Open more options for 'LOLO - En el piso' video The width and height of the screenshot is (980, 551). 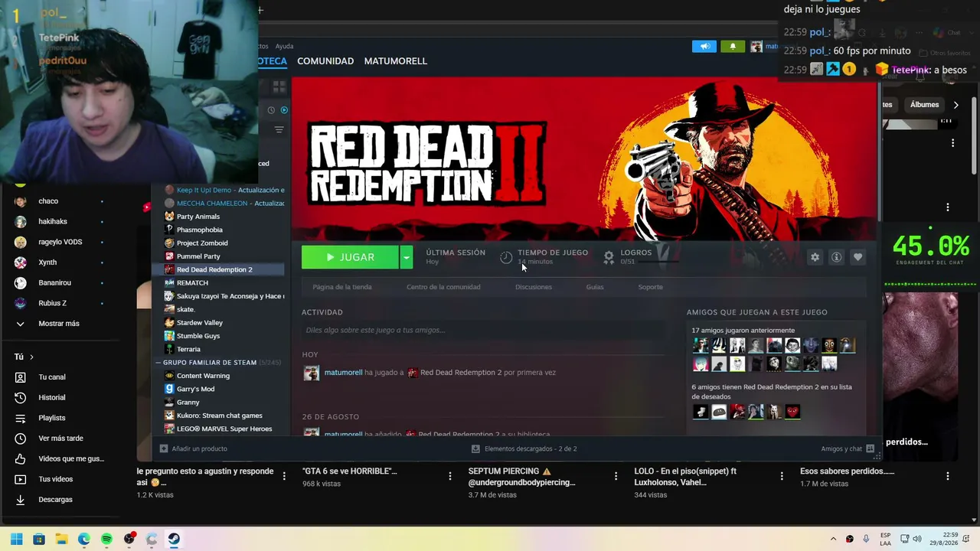click(782, 476)
